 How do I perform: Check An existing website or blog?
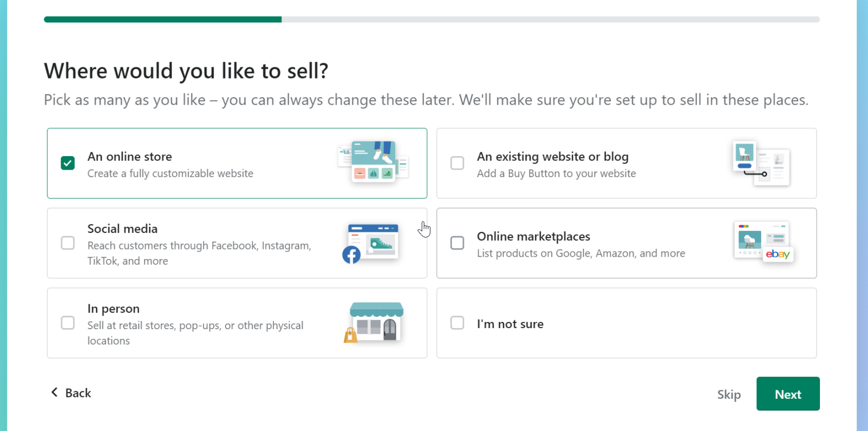click(x=457, y=163)
